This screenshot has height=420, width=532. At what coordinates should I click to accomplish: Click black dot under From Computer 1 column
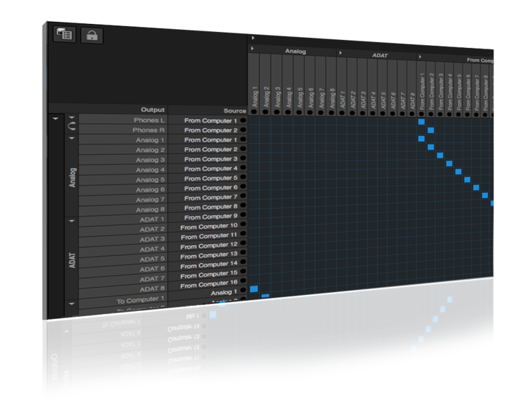422,114
